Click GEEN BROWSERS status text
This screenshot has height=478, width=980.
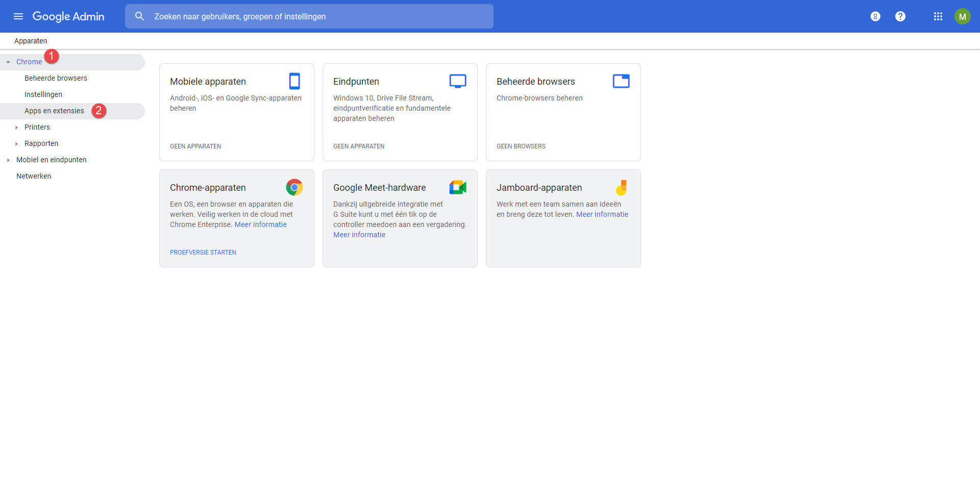[x=521, y=146]
